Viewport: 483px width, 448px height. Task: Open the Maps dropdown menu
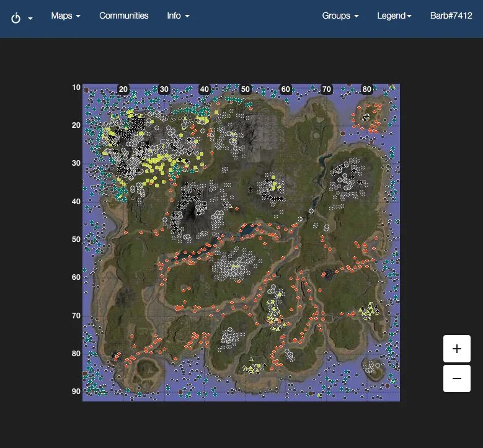click(x=66, y=16)
